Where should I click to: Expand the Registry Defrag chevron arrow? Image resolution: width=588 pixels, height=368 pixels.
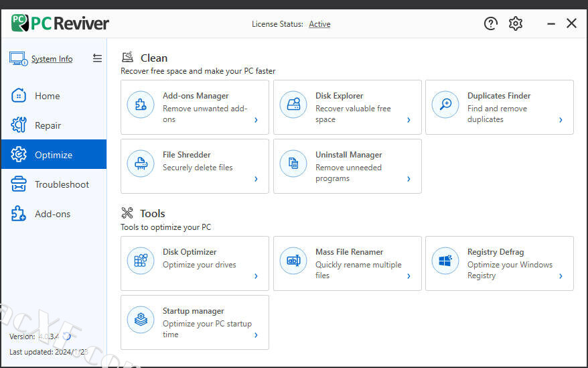pos(561,276)
